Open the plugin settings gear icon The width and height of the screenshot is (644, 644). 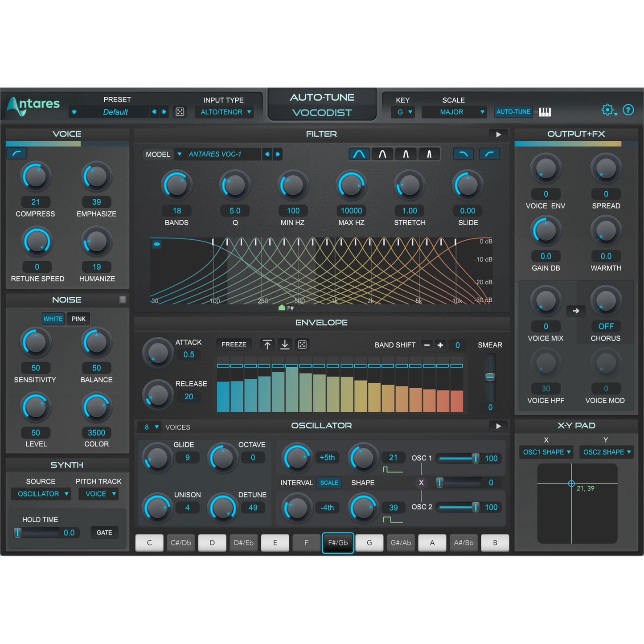point(607,110)
